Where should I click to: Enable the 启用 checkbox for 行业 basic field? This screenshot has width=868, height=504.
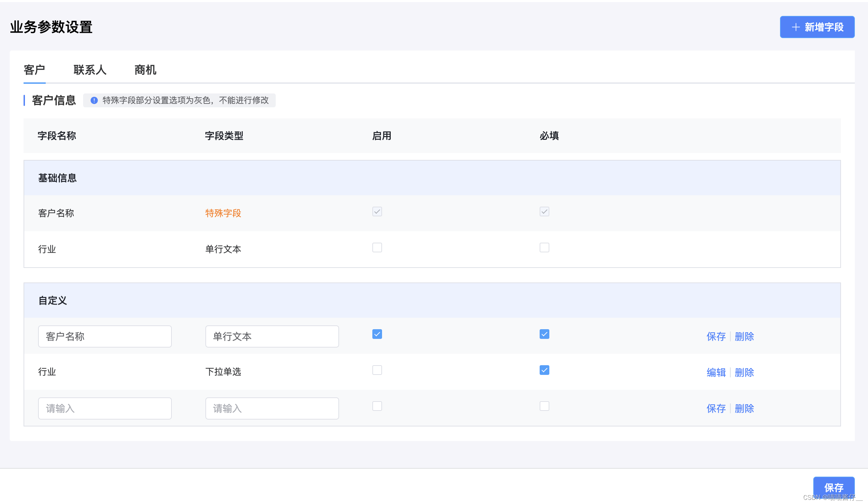[x=377, y=247]
